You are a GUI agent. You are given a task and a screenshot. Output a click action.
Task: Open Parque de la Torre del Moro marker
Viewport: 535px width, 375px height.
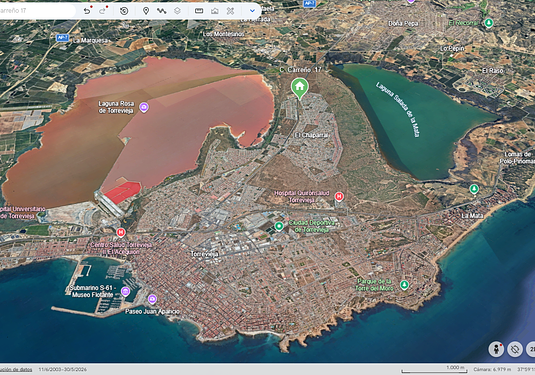click(x=404, y=285)
